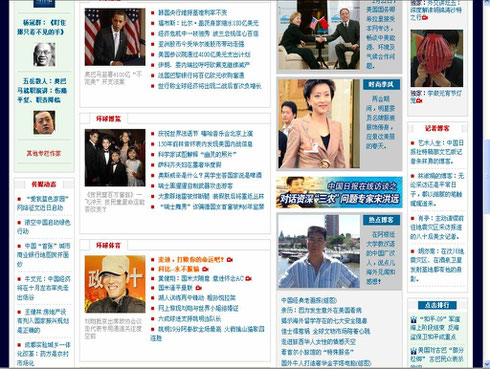Image resolution: width=490 pixels, height=369 pixels.
Task: Open the 环球博览 section tab
Action: pyautogui.click(x=108, y=119)
